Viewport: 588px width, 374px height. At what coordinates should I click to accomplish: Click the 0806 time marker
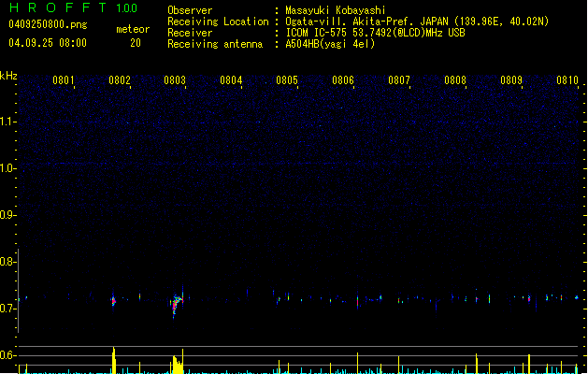(343, 80)
